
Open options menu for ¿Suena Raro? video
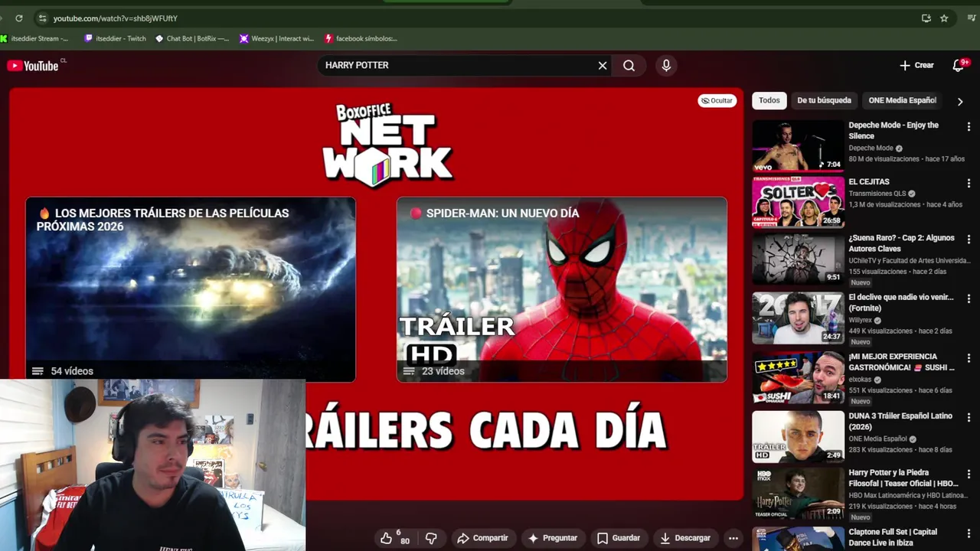pos(969,240)
